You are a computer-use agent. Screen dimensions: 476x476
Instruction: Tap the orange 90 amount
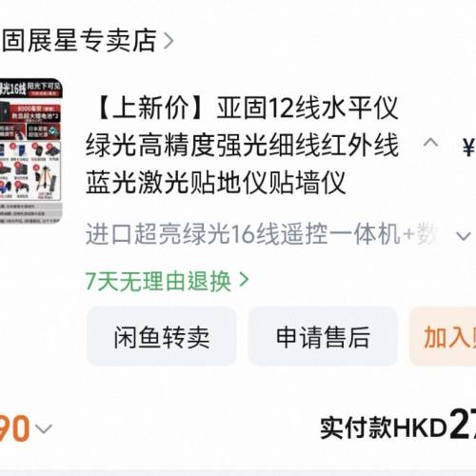point(14,428)
